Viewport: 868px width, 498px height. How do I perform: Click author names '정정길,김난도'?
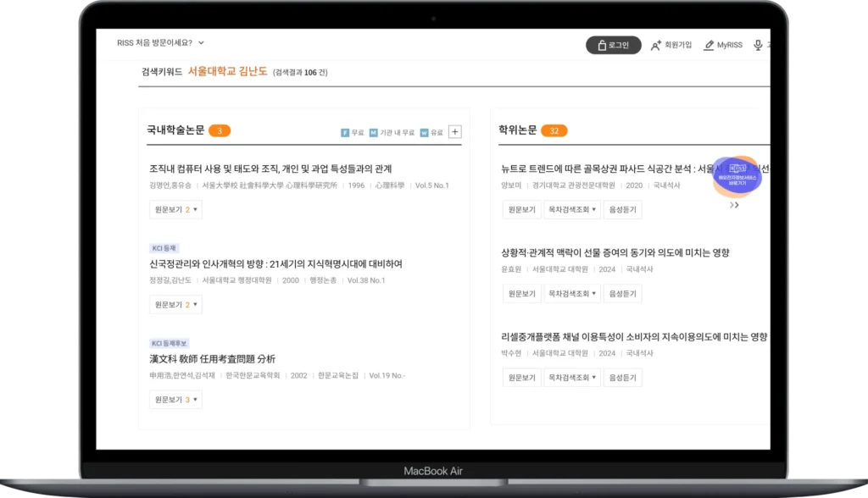point(170,280)
